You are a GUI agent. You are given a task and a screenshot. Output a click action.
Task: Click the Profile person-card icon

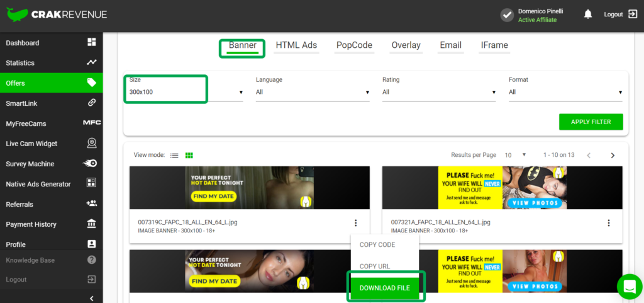pos(92,244)
